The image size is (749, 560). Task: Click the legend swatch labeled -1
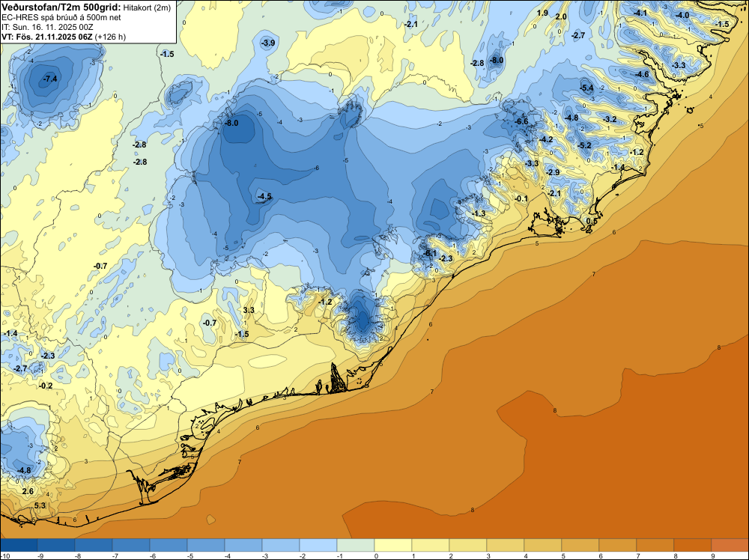pyautogui.click(x=356, y=545)
